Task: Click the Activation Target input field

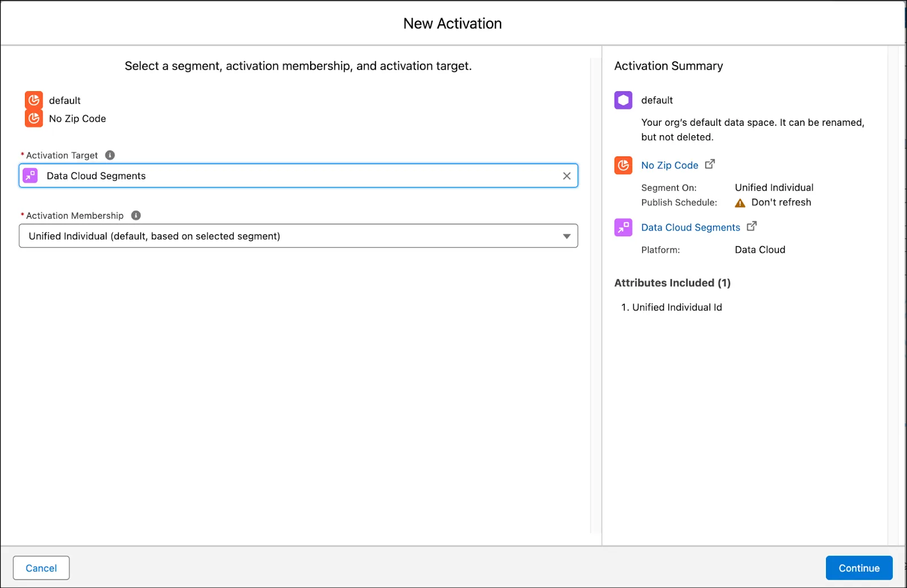Action: click(x=299, y=176)
